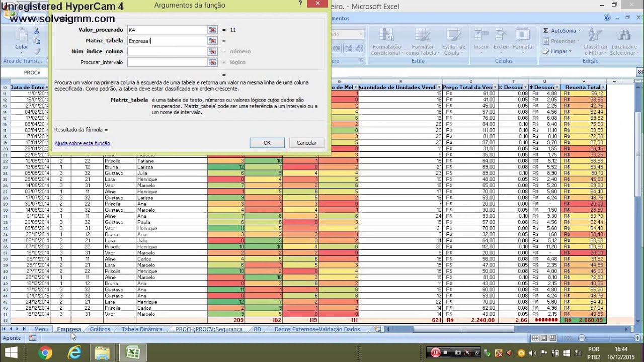Expand the formula bar chevron
Image resolution: width=644 pixels, height=362 pixels.
click(639, 72)
